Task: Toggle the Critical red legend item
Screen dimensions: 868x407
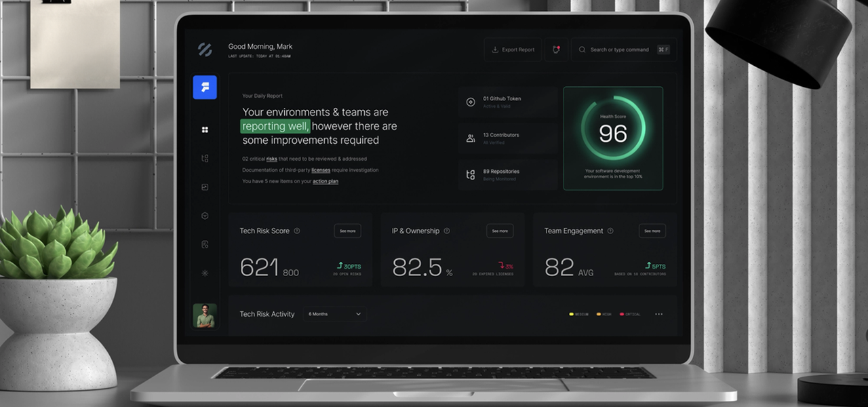Action: coord(630,314)
